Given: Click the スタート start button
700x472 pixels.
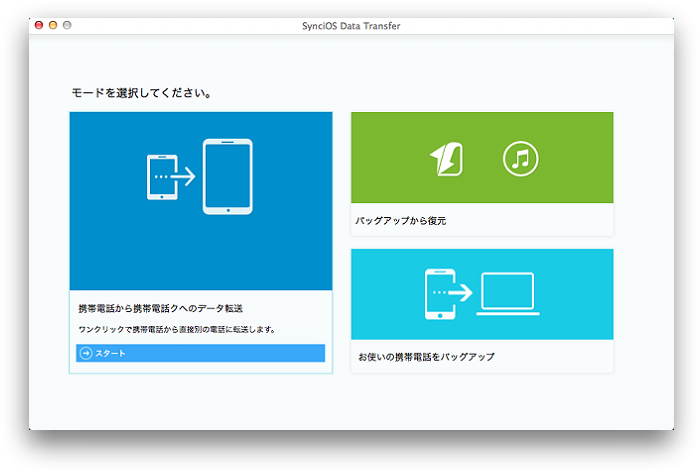Looking at the screenshot, I should [200, 353].
